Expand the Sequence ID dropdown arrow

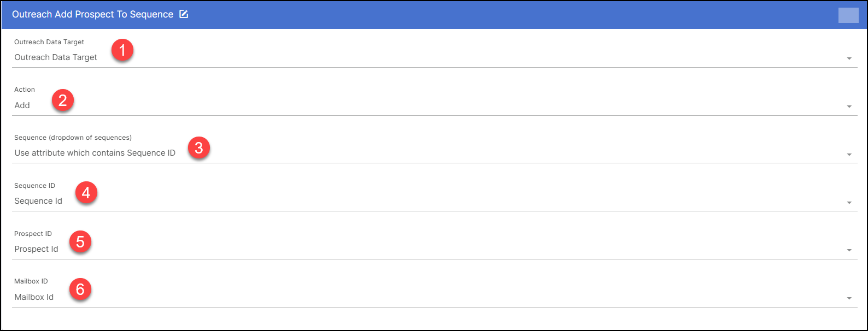pos(849,203)
